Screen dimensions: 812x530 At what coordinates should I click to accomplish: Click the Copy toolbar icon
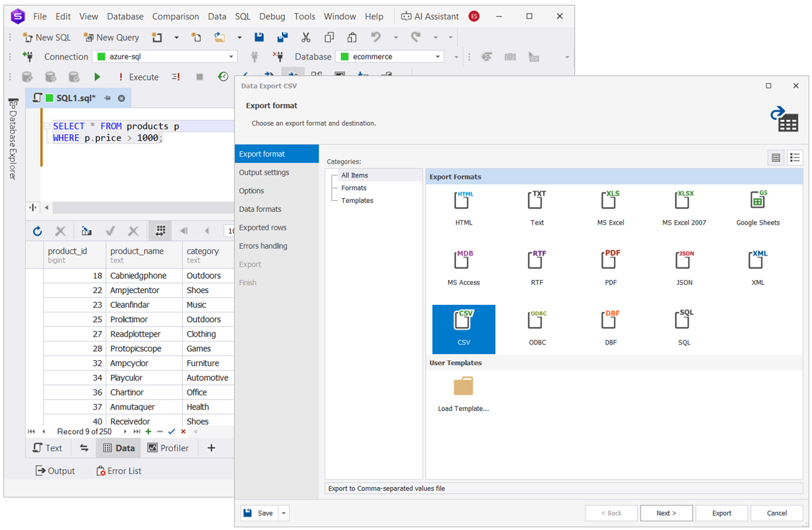[329, 37]
